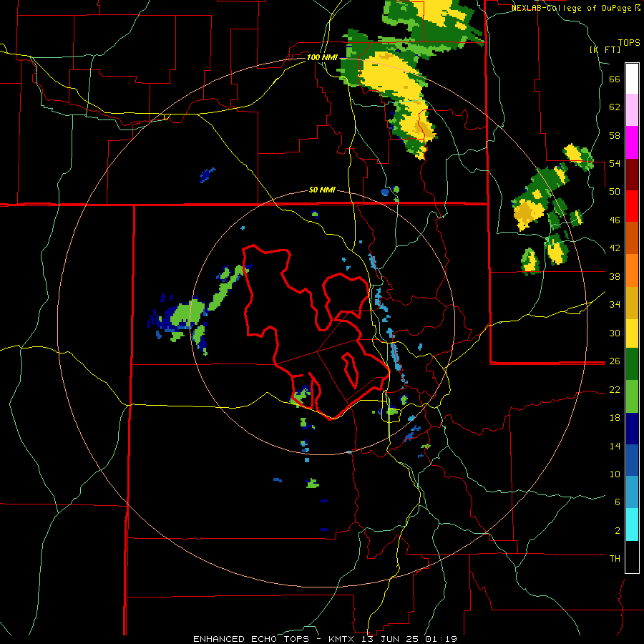Screen dimensions: 644x644
Task: Click the light blue swatch between 6 and 10
Action: [632, 492]
